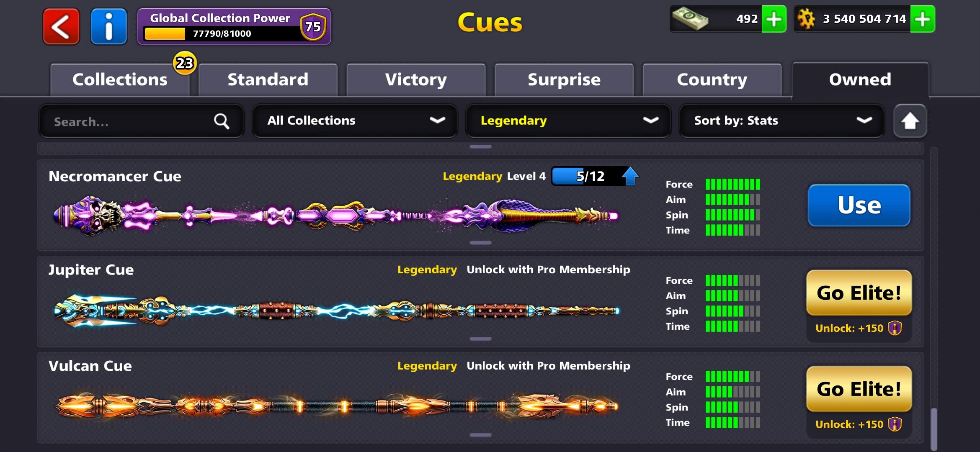Use the Necromancer Cue

click(859, 205)
